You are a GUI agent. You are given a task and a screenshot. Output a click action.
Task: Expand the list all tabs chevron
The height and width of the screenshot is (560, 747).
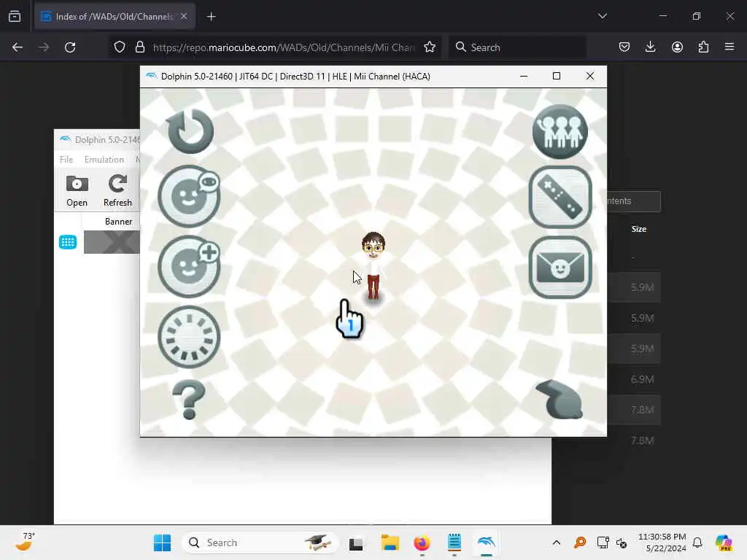point(603,16)
